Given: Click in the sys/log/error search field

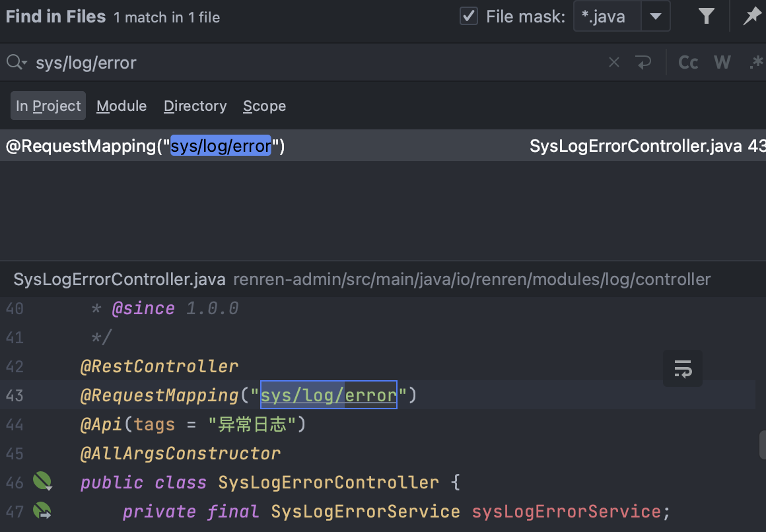Looking at the screenshot, I should pyautogui.click(x=317, y=63).
